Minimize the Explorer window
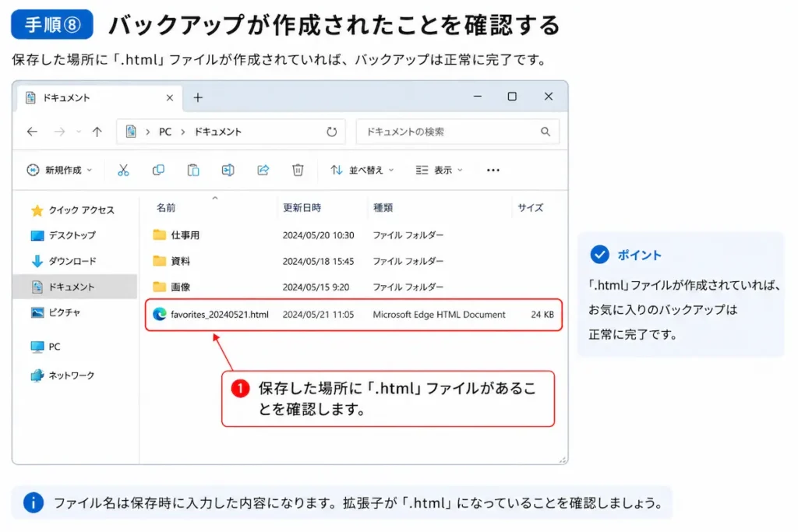 coord(478,96)
